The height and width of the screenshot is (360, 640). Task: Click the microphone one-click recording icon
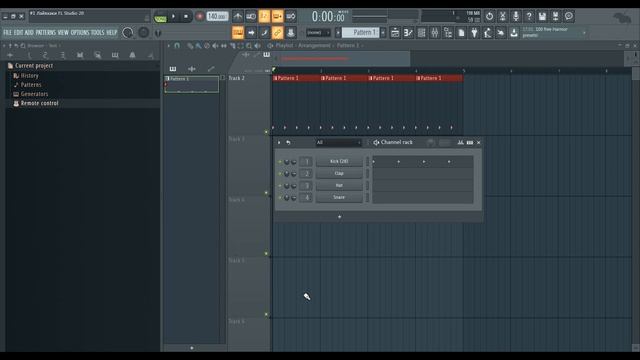[x=516, y=16]
